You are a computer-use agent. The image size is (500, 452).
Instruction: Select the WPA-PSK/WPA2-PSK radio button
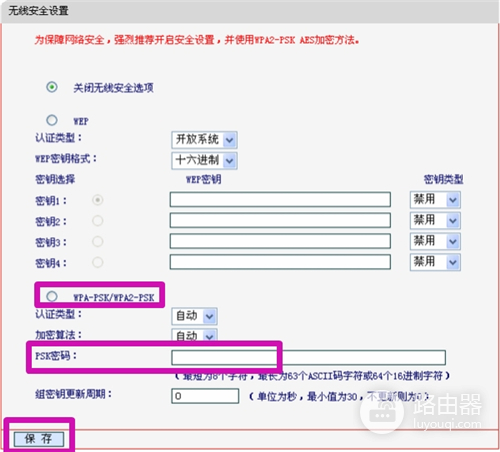(x=52, y=296)
